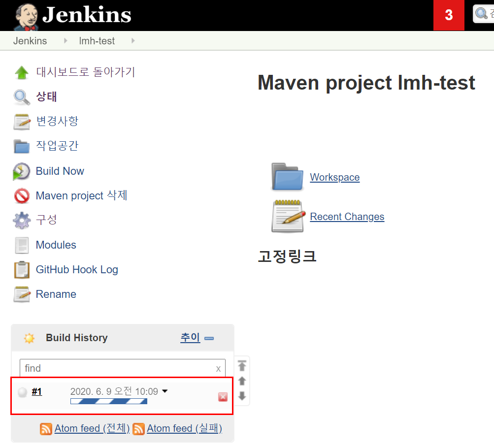Click lmh-test breadcrumb link
The image size is (494, 448).
pyautogui.click(x=97, y=41)
